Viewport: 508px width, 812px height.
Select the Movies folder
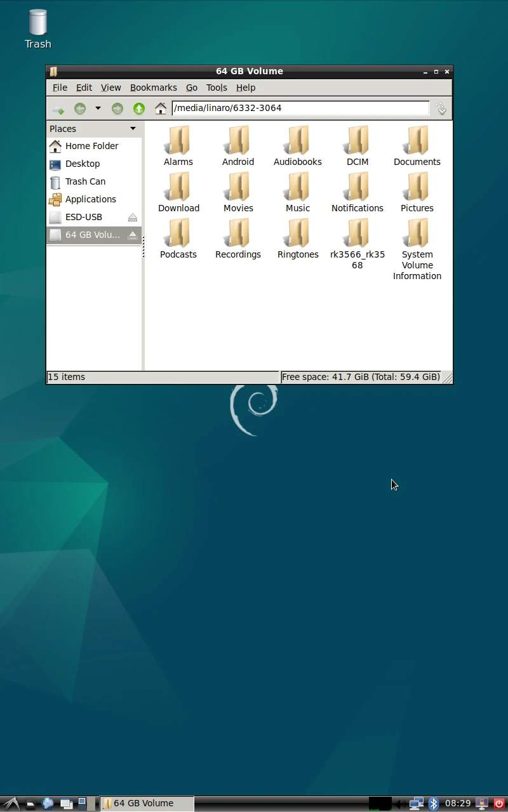click(x=238, y=192)
